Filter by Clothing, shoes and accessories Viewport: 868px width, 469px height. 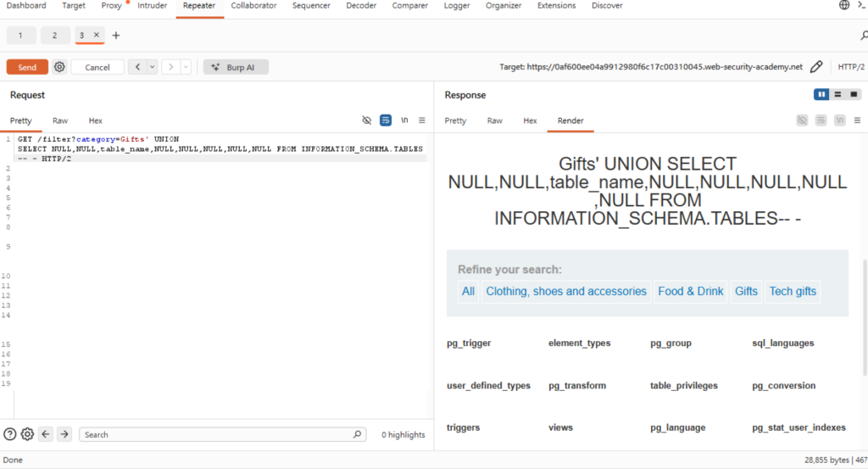coord(565,291)
